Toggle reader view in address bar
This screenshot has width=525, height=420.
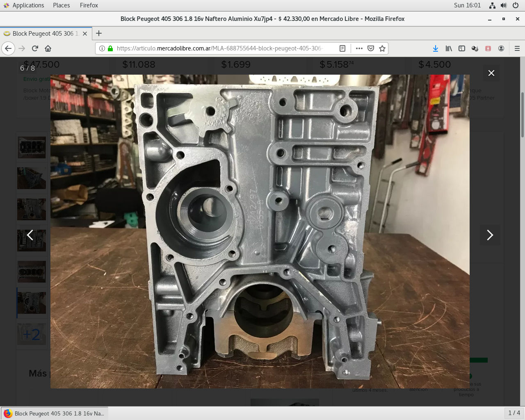pos(342,48)
